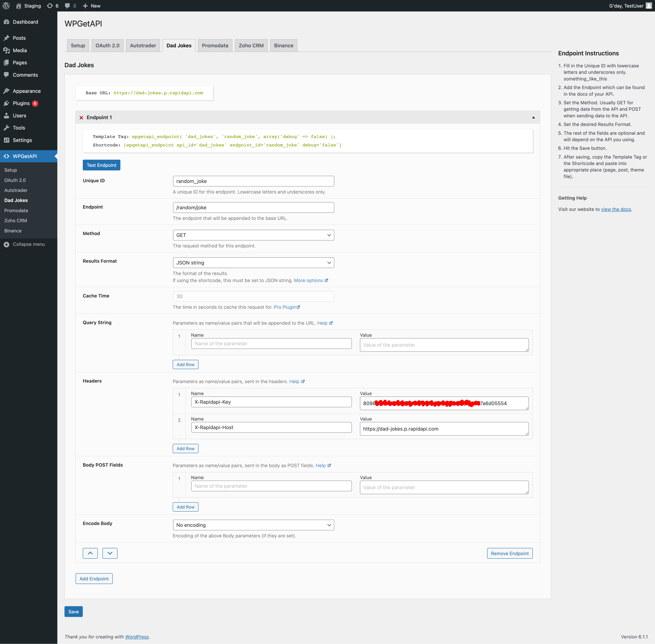The image size is (655, 644).
Task: Open Zoho CRM in the WPGetAPI submenu
Action: [16, 221]
